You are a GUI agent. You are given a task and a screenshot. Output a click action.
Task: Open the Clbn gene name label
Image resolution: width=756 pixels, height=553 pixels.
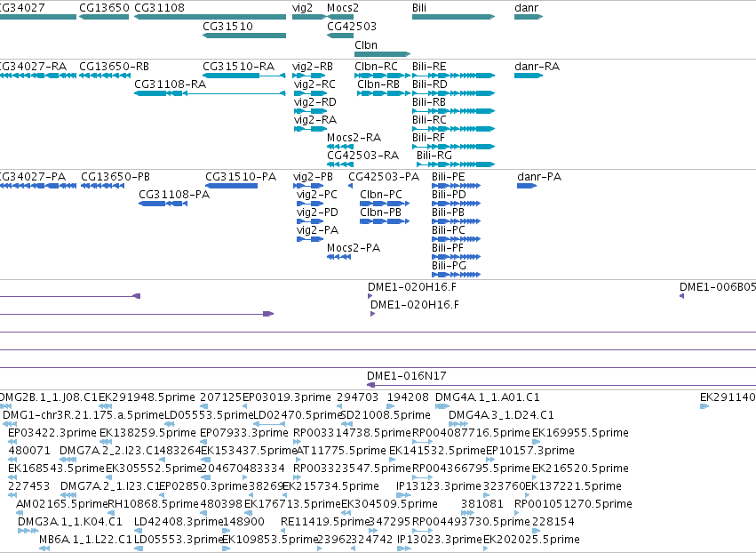click(365, 45)
